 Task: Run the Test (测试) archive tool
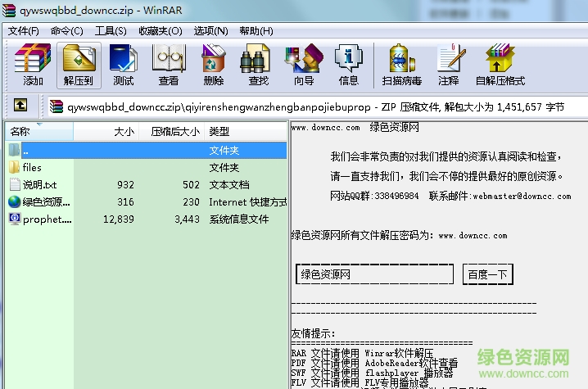tap(124, 66)
